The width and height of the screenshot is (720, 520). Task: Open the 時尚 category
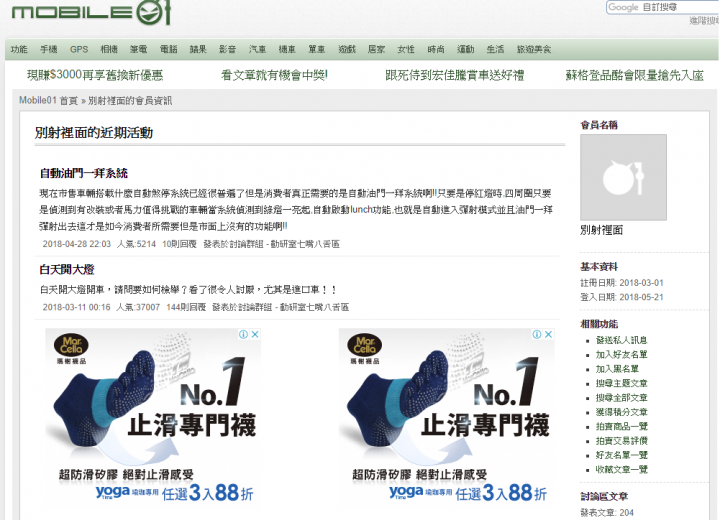coord(436,49)
